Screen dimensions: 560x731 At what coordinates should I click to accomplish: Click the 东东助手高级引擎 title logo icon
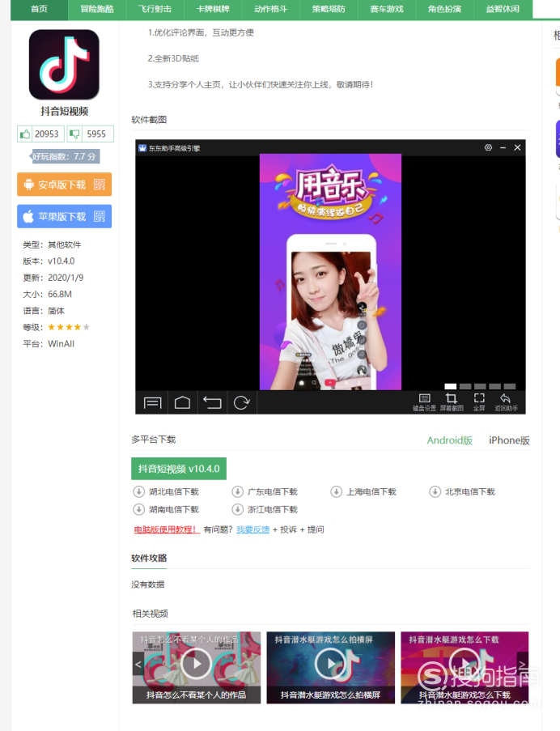point(142,148)
